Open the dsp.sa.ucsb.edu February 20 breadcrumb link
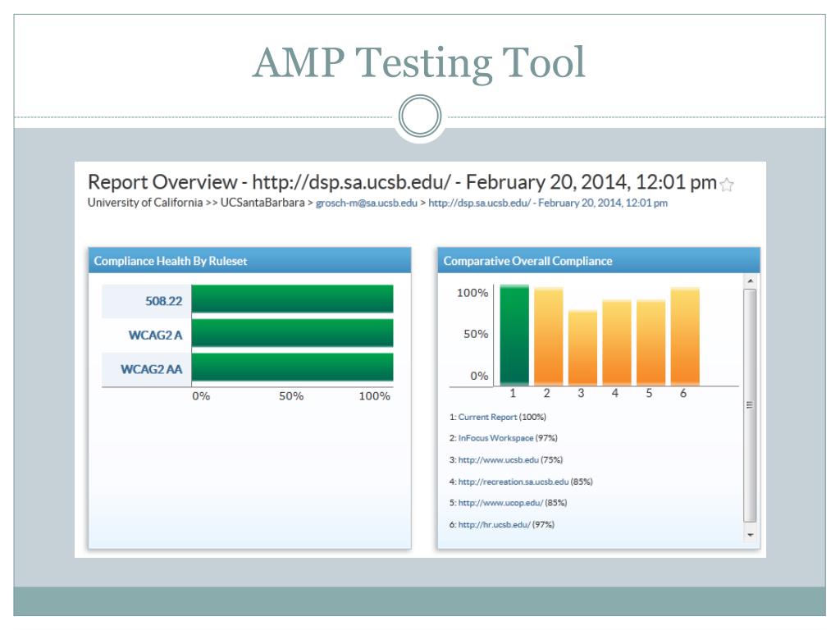This screenshot has height=630, width=840. pyautogui.click(x=547, y=203)
